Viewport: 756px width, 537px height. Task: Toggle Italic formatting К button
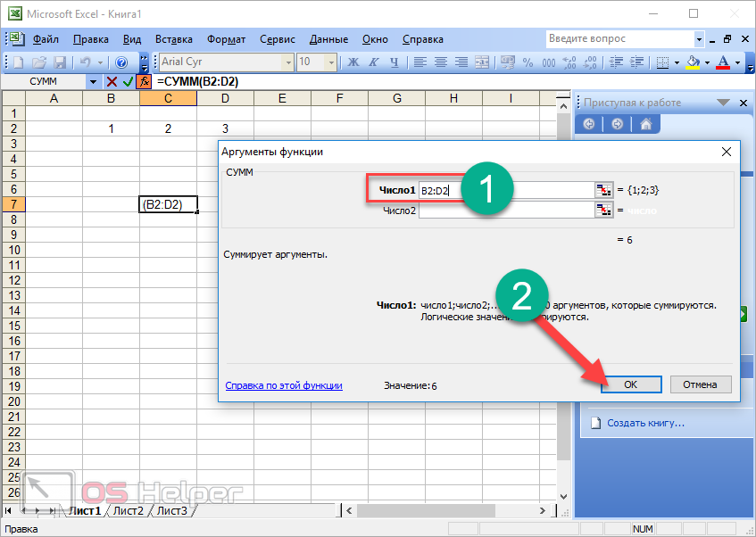click(373, 62)
